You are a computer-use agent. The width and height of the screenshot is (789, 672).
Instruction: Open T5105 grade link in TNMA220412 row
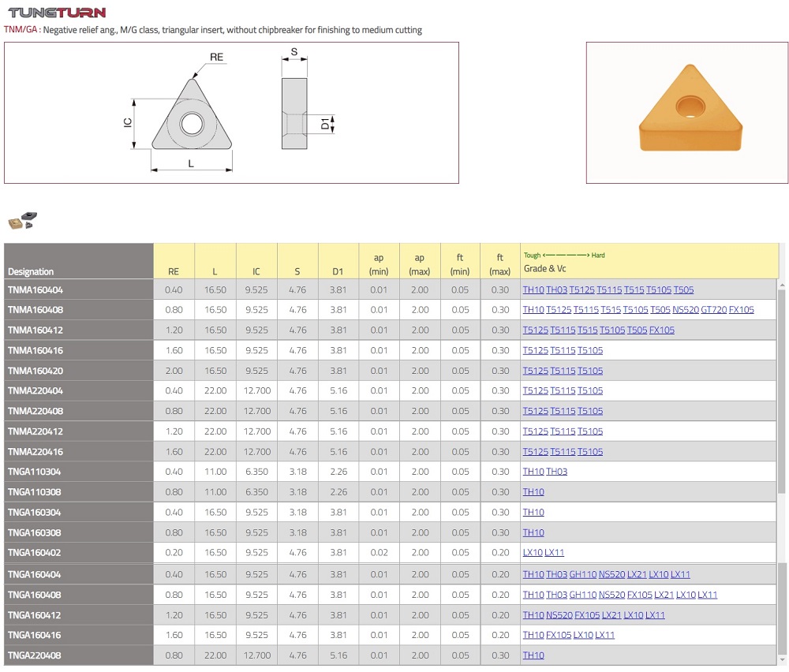[590, 431]
